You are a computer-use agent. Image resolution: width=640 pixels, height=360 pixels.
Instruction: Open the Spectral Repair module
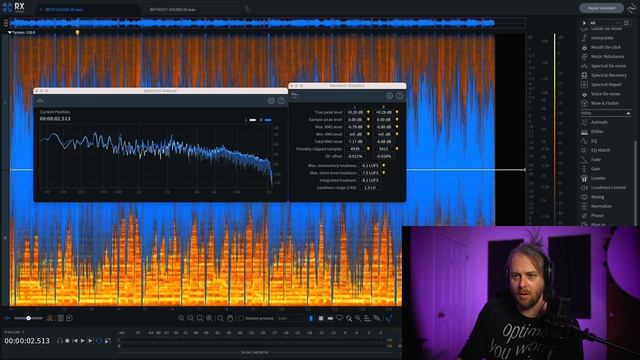[606, 85]
